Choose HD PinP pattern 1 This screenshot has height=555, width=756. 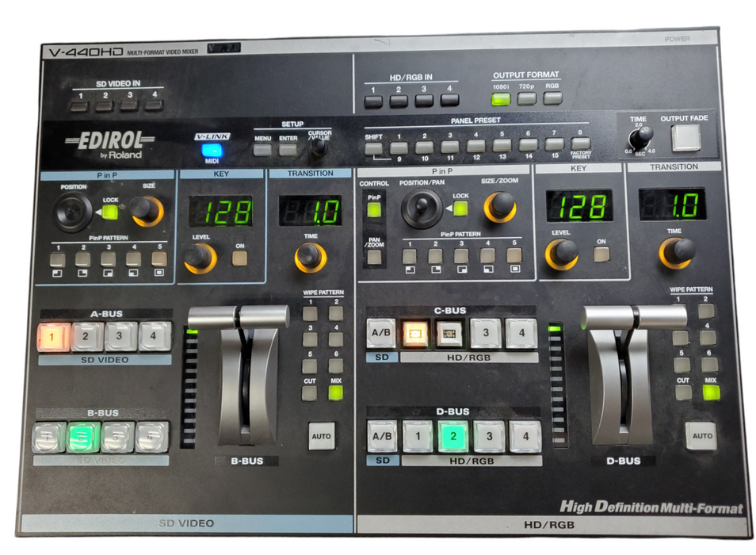[x=410, y=256]
